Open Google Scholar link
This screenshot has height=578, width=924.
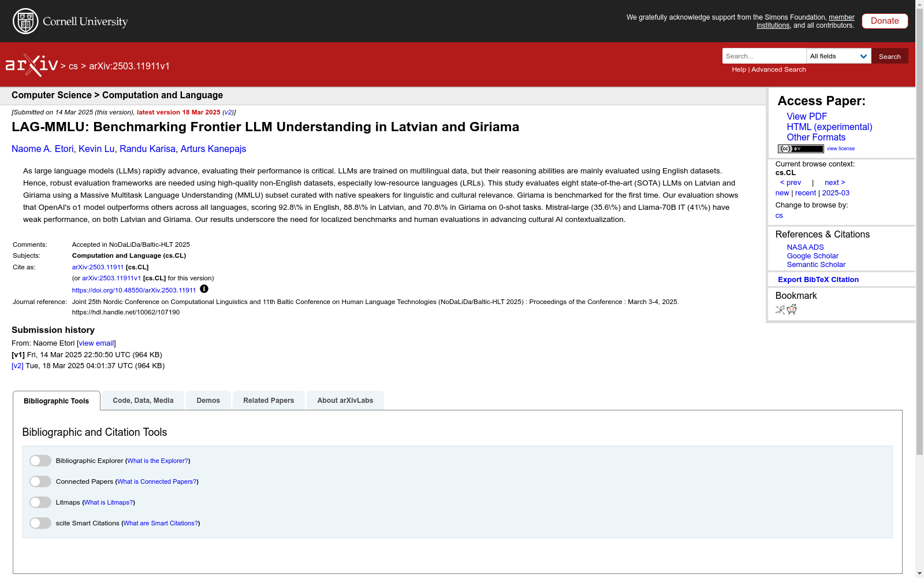click(813, 256)
